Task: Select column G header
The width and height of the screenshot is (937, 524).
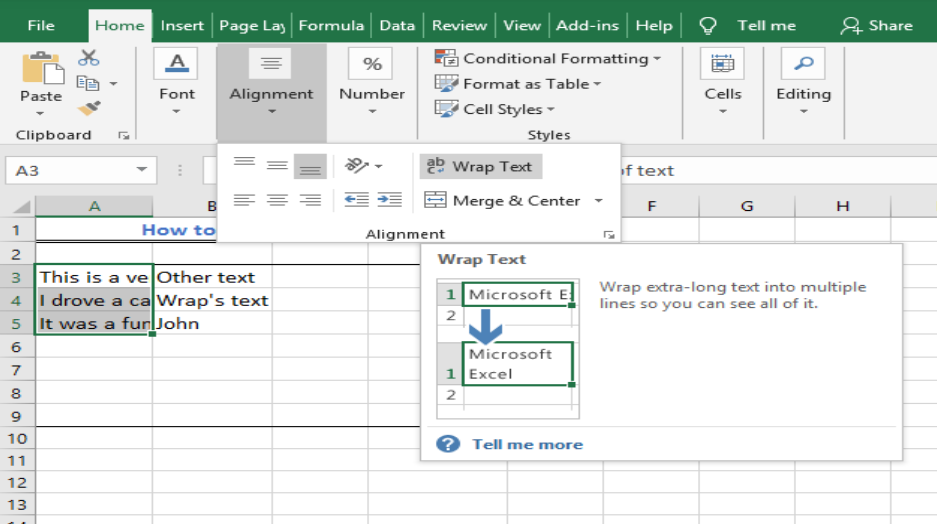Action: (747, 207)
